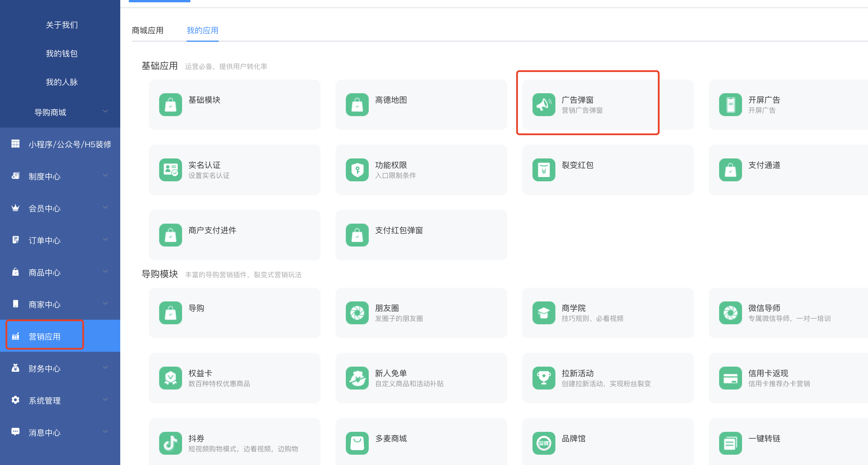
Task: Click the 高德地图 app icon
Action: click(357, 105)
